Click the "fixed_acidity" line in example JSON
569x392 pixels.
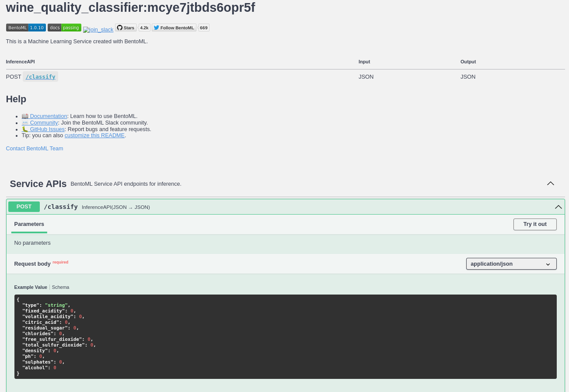(x=49, y=311)
